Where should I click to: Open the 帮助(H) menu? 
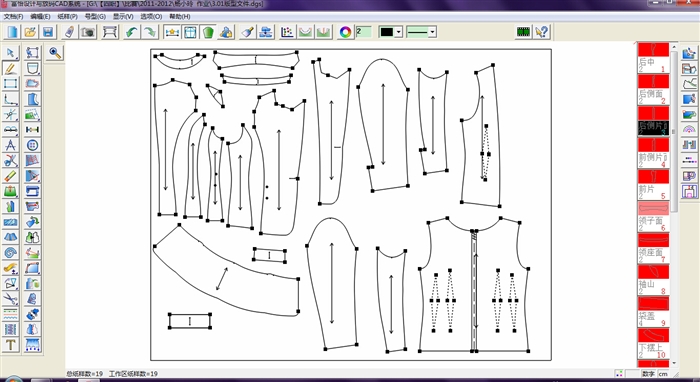click(x=180, y=17)
